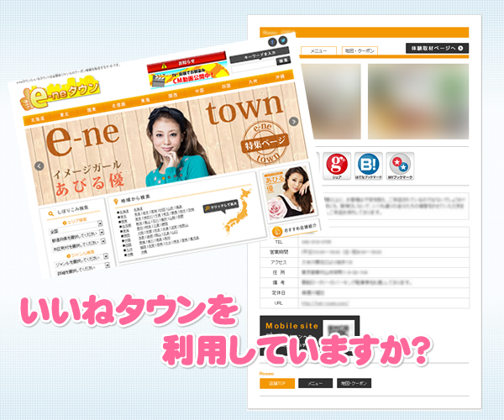
Task: Click the black 地図・クーポン button at bottom
Action: click(354, 383)
